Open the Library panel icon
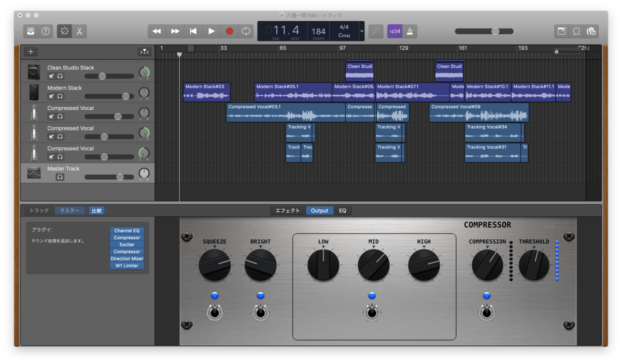Screen dimensions: 622x364 (31, 31)
